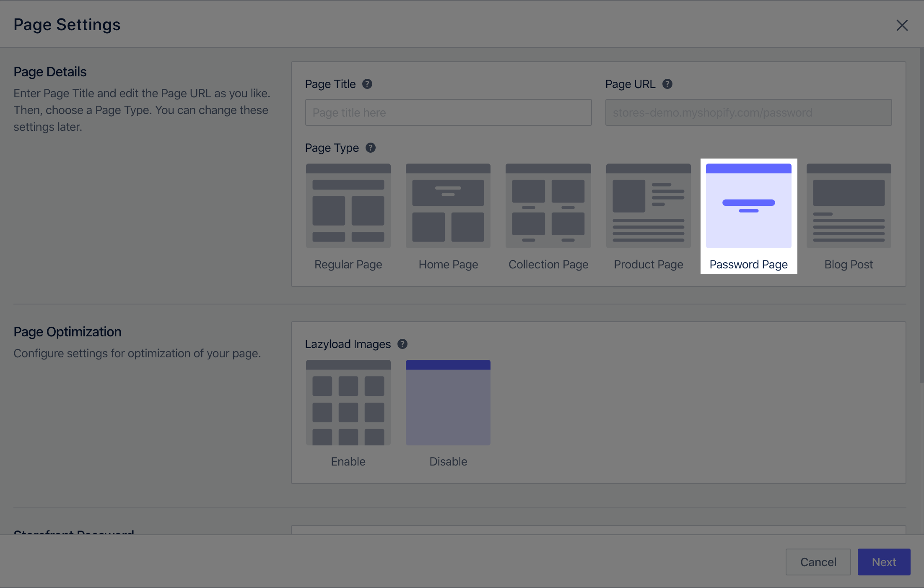This screenshot has height=588, width=924.
Task: Choose the Collection Page type thumbnail
Action: [x=548, y=206]
